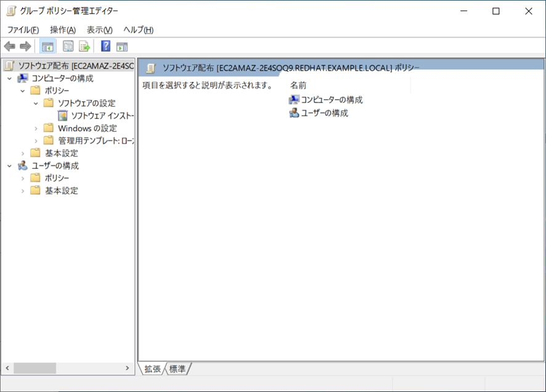Click the computer icon next to コンピューターの構成 in tree
Screen dimensions: 546x392
(x=23, y=78)
